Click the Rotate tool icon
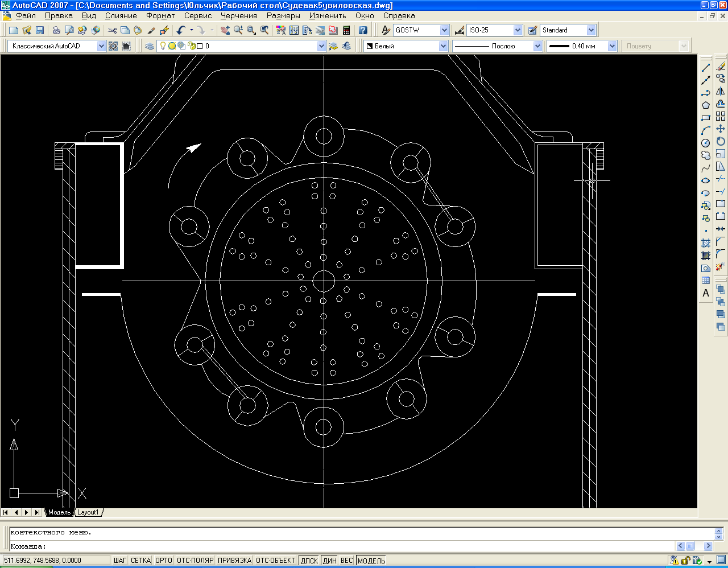 tap(721, 142)
